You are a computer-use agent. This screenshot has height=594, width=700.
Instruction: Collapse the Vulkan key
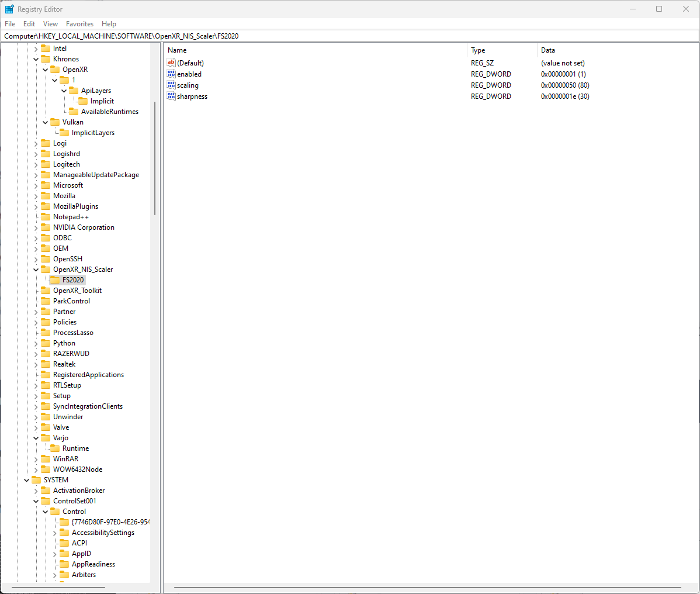click(46, 122)
